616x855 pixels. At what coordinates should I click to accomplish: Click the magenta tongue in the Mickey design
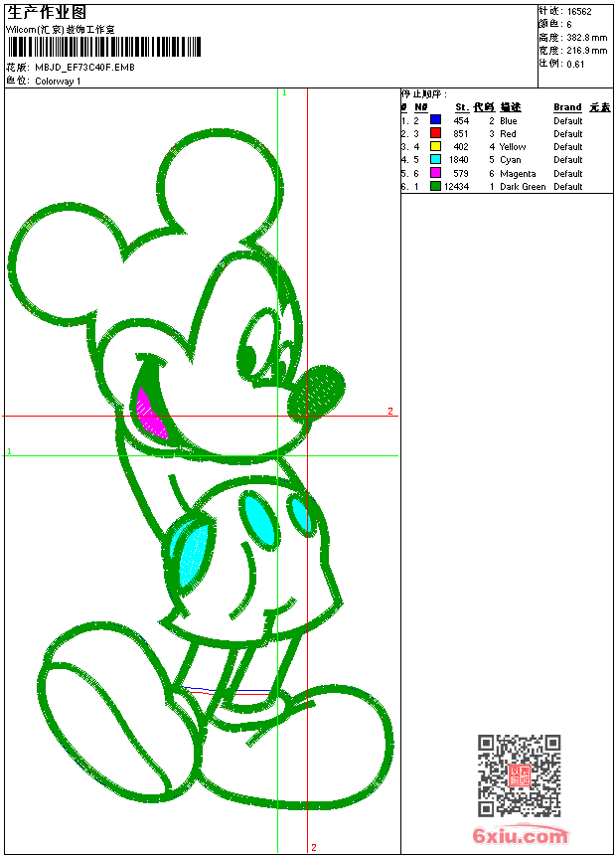pyautogui.click(x=150, y=415)
